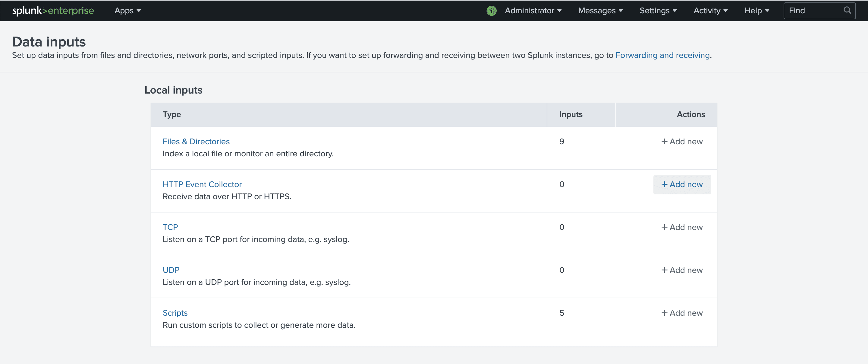Click Add new for UDP input
Screen dimensions: 868x364
coord(681,270)
